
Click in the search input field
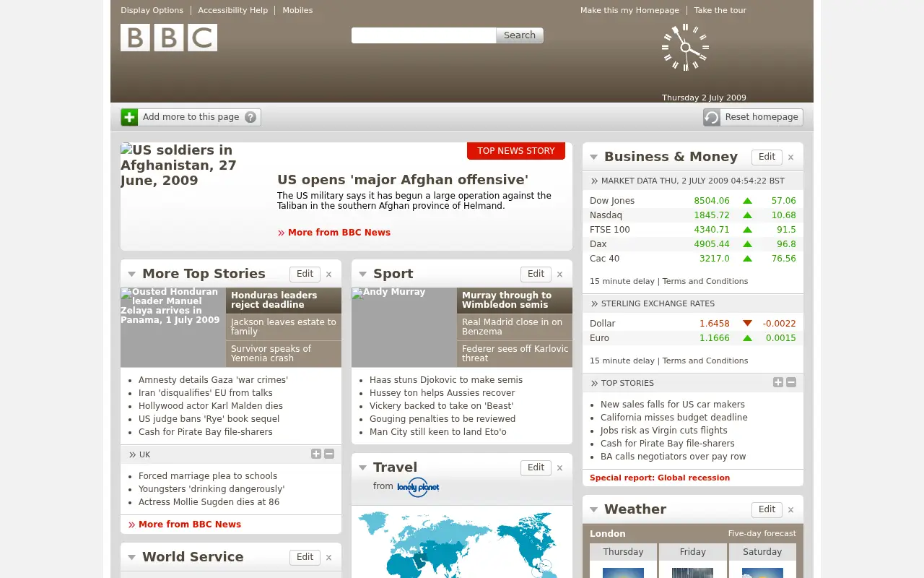424,35
